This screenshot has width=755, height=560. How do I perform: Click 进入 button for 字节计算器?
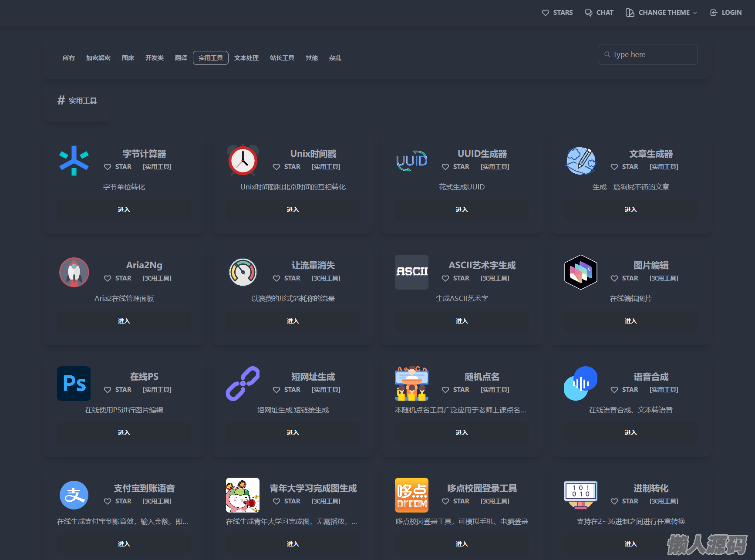124,209
